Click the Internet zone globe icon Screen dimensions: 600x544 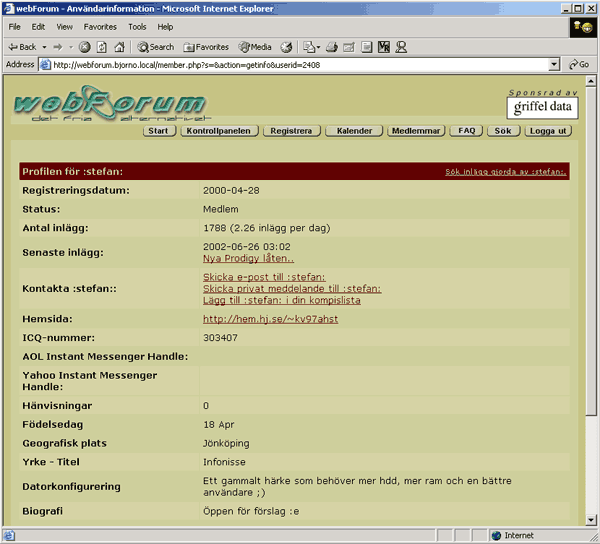[496, 535]
